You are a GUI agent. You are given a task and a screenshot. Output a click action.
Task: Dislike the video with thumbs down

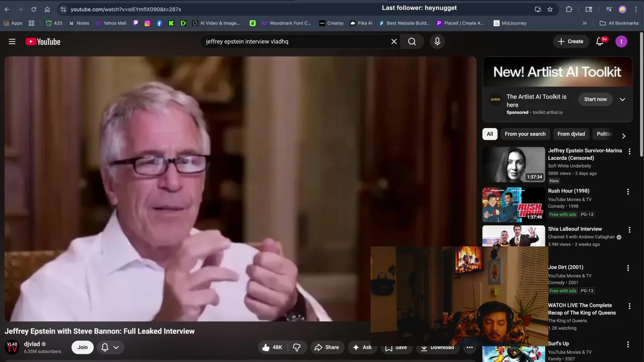(x=297, y=347)
